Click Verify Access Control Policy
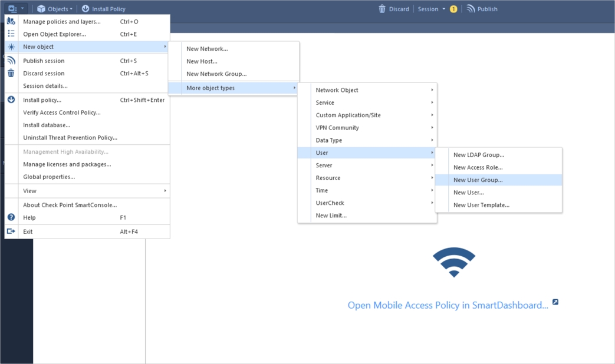The width and height of the screenshot is (615, 364). coord(62,112)
